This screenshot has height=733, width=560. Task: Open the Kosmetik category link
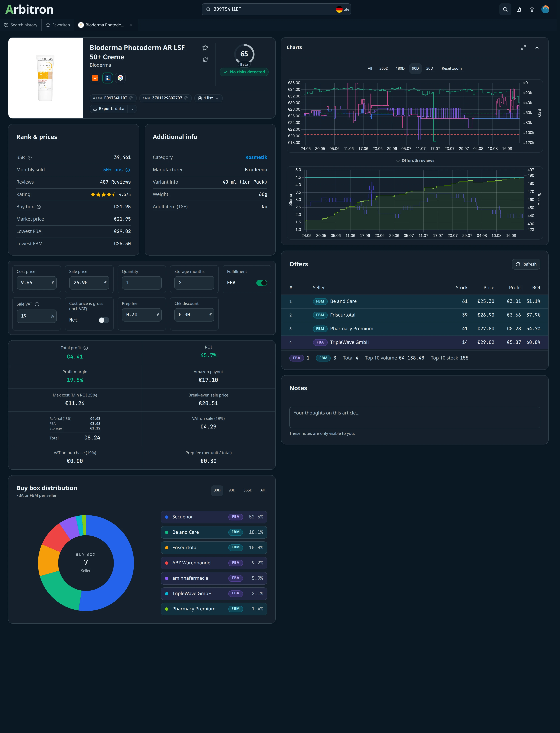tap(256, 158)
